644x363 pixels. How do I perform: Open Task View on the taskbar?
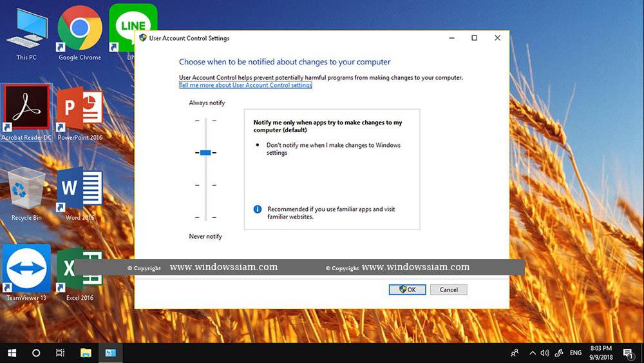61,353
